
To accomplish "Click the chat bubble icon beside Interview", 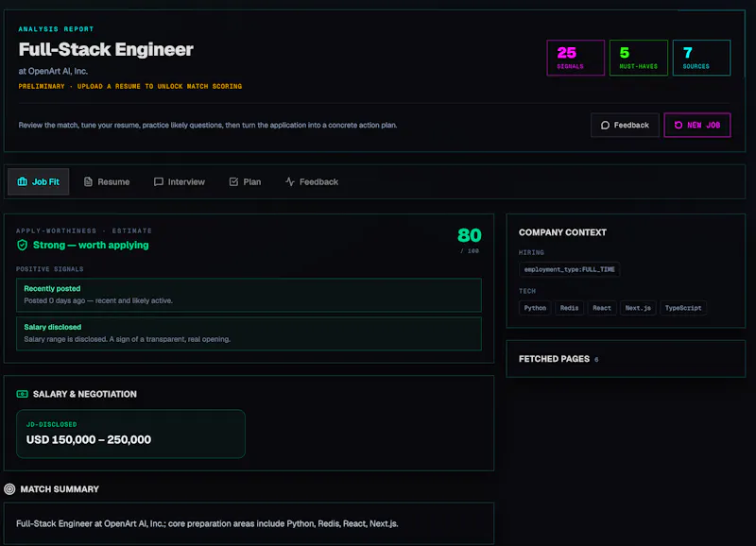I will (x=158, y=181).
